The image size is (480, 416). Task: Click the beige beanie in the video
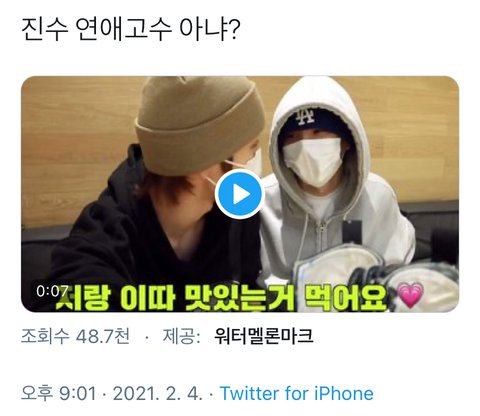[x=199, y=125]
